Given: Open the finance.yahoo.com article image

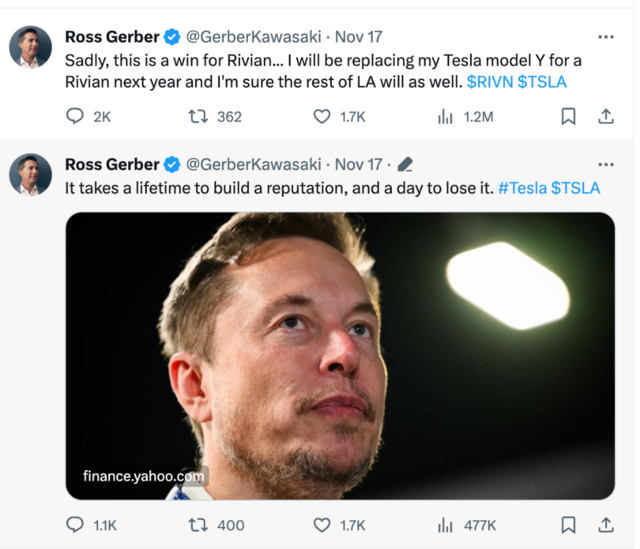Looking at the screenshot, I should click(x=340, y=355).
